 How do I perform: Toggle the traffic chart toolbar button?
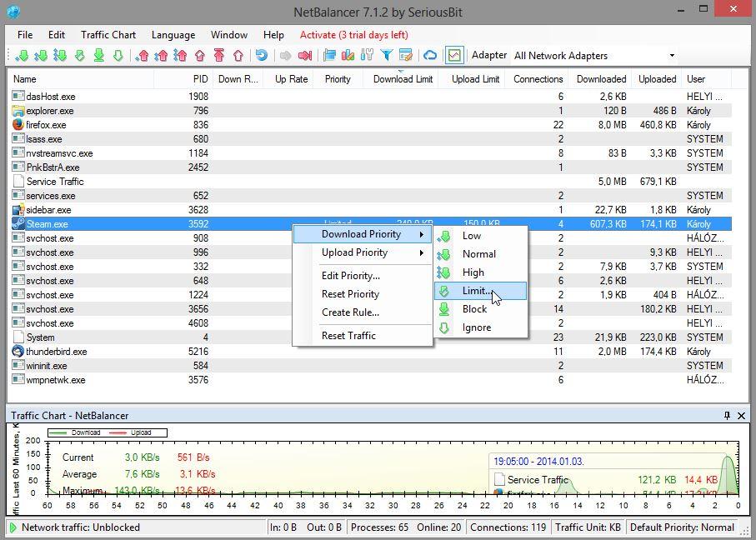454,56
